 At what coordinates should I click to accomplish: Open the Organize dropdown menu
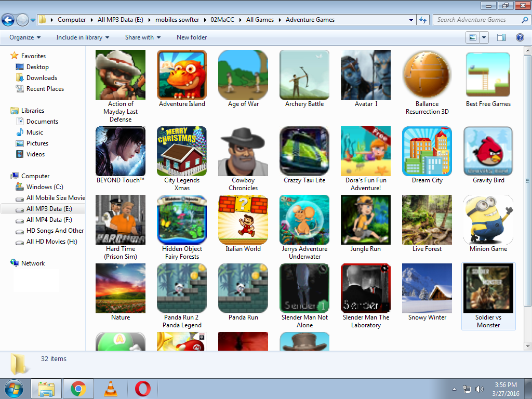25,37
